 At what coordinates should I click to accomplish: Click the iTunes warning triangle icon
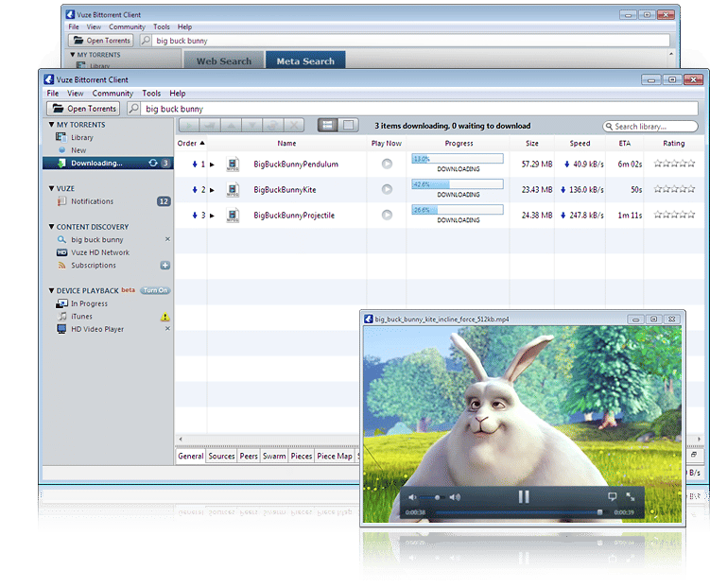point(165,317)
